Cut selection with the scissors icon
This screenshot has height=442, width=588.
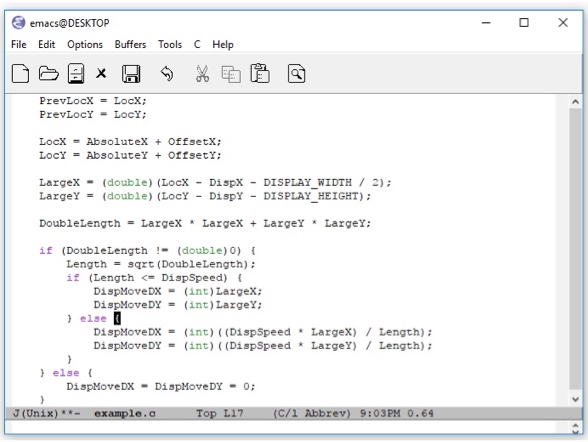coord(202,73)
